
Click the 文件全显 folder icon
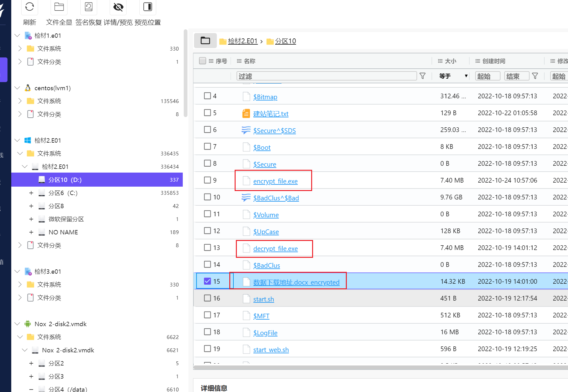point(59,7)
